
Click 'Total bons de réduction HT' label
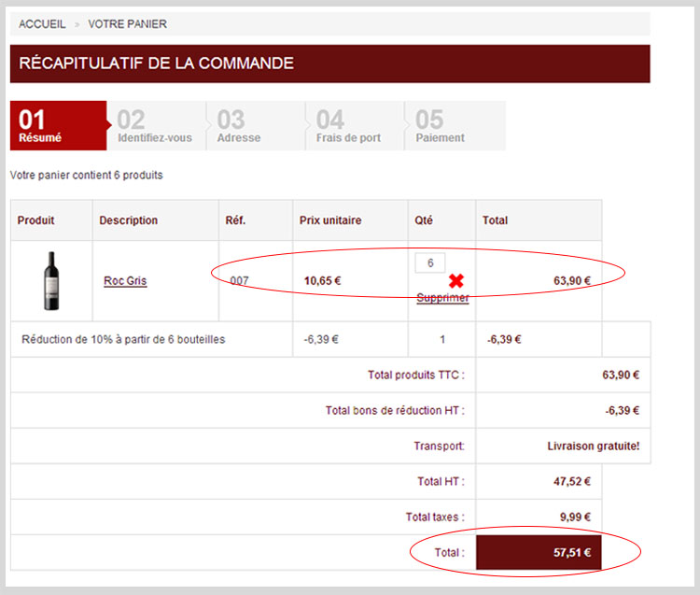tap(395, 410)
